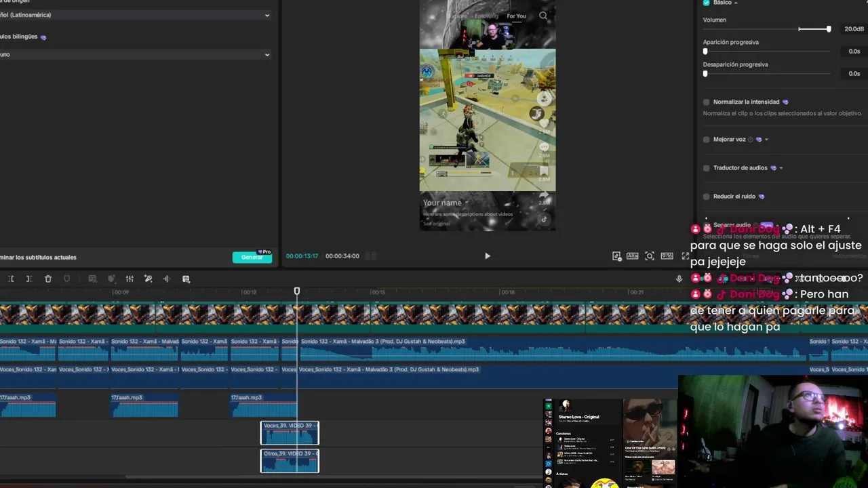This screenshot has width=868, height=488.
Task: Delete selected clip with trash icon
Action: click(x=48, y=279)
